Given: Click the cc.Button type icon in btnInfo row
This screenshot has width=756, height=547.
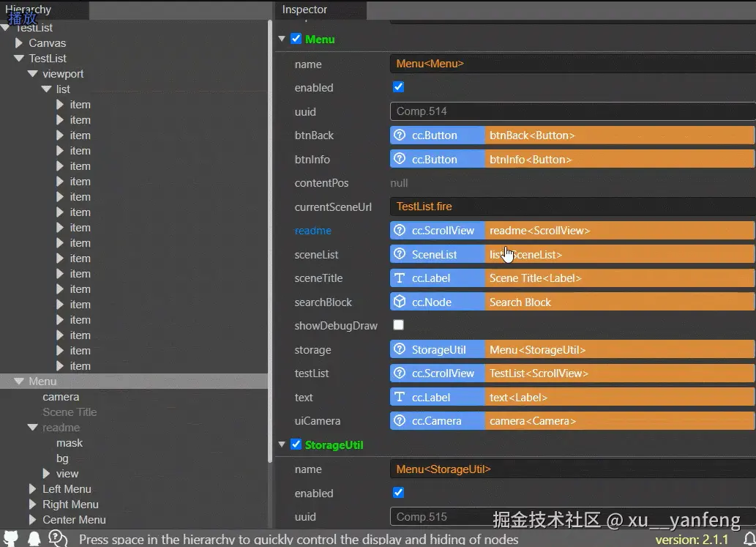Looking at the screenshot, I should [x=400, y=159].
